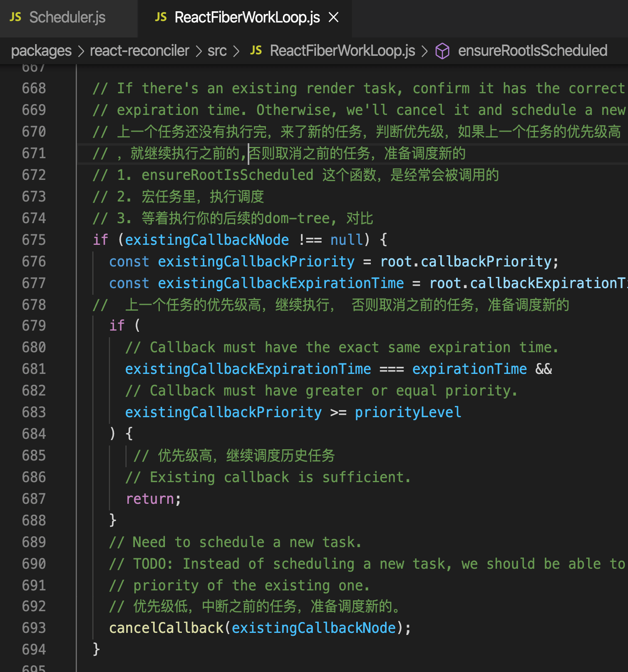The width and height of the screenshot is (628, 672).
Task: Click line number 671
Action: coord(34,153)
